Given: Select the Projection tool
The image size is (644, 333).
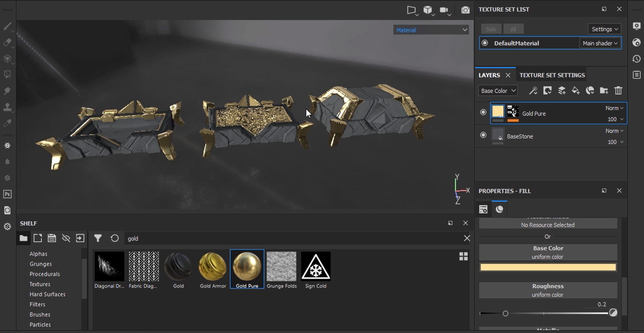Looking at the screenshot, I should click(7, 59).
